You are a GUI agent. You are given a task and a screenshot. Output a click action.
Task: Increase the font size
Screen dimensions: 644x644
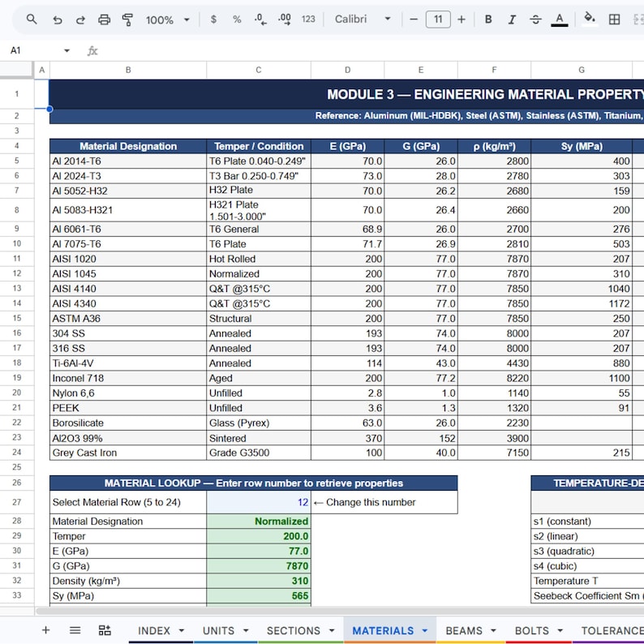(462, 19)
